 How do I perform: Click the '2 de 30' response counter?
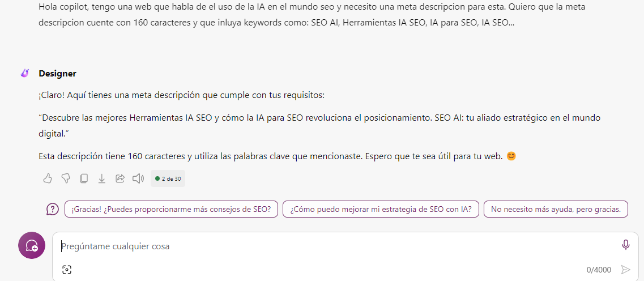coord(168,178)
